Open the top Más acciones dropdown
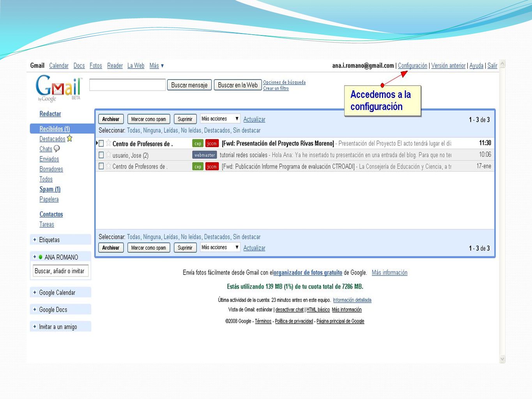532x399 pixels. tap(220, 118)
